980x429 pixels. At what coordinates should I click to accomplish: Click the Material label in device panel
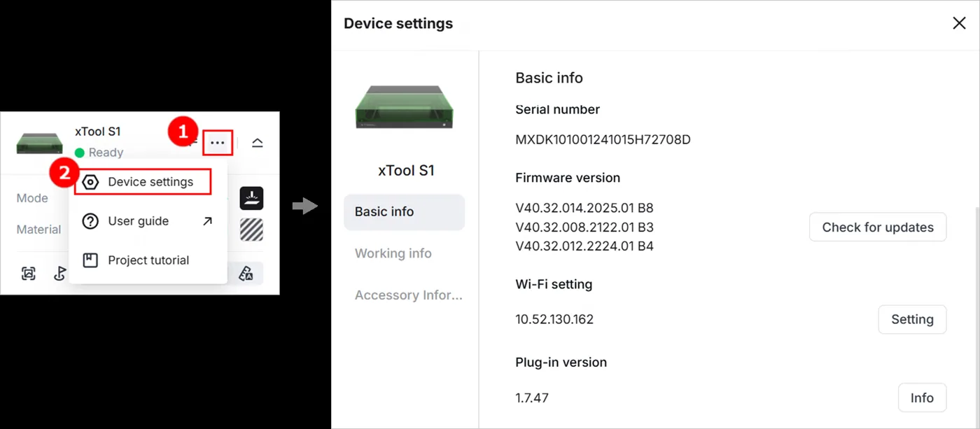click(38, 230)
